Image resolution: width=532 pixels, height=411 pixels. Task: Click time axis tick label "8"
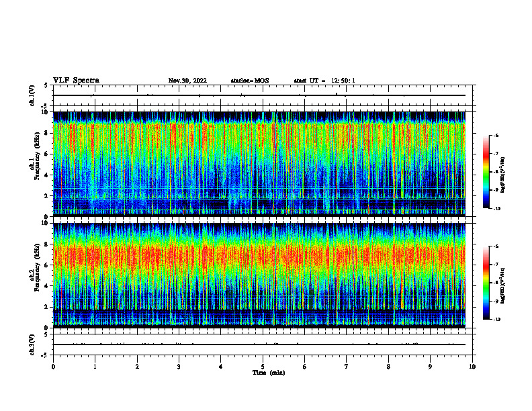(388, 367)
